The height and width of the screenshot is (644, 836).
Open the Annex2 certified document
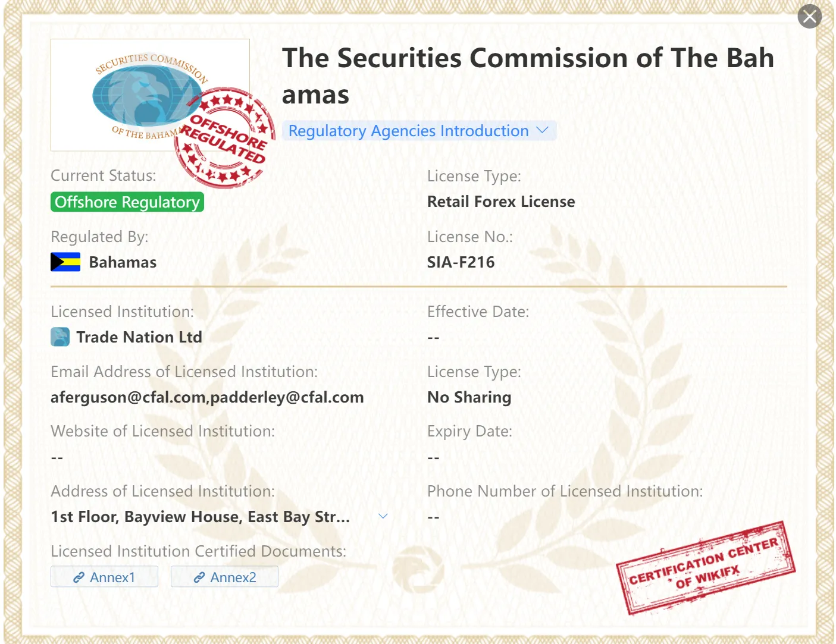(224, 577)
